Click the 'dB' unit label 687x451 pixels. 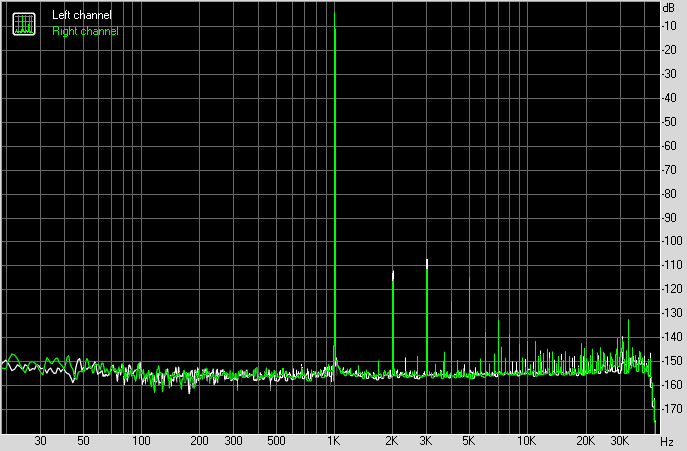669,8
